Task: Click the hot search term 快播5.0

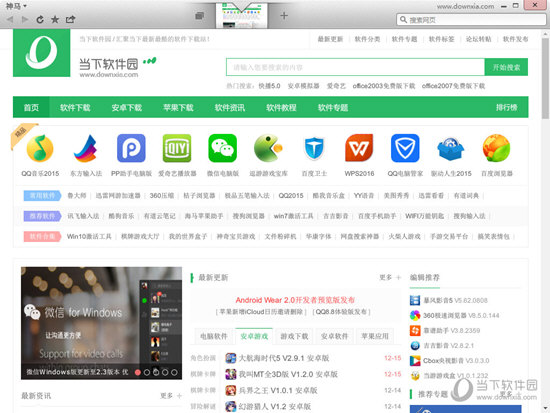Action: tap(269, 86)
